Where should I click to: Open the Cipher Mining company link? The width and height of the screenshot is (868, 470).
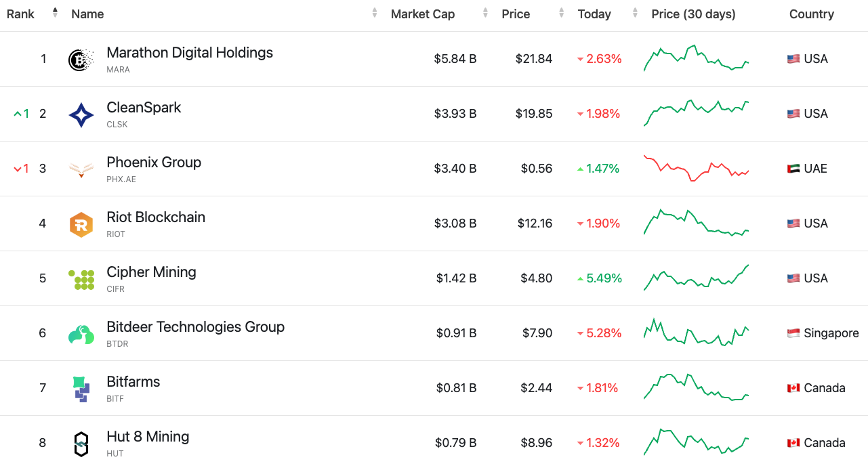pyautogui.click(x=151, y=272)
